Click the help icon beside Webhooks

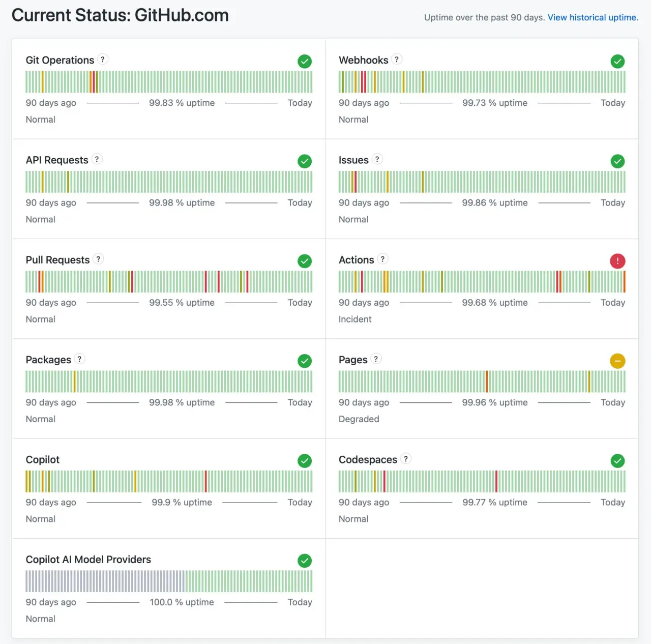point(397,60)
